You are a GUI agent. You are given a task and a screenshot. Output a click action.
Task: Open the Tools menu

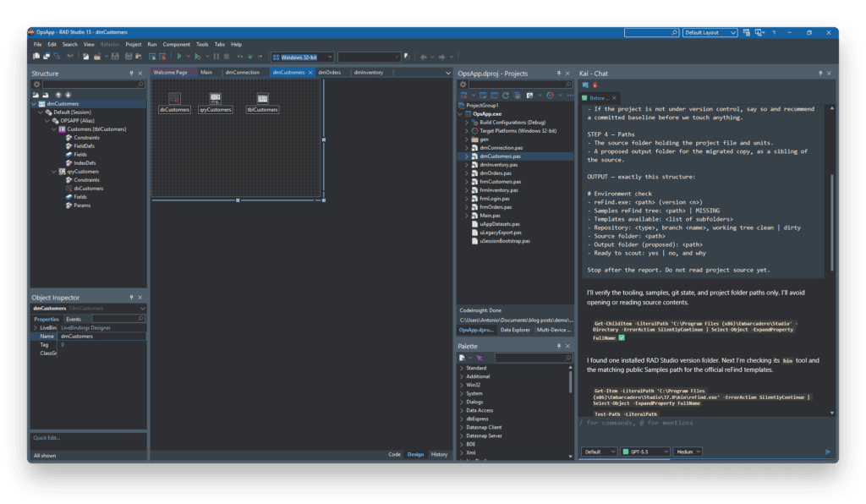202,44
